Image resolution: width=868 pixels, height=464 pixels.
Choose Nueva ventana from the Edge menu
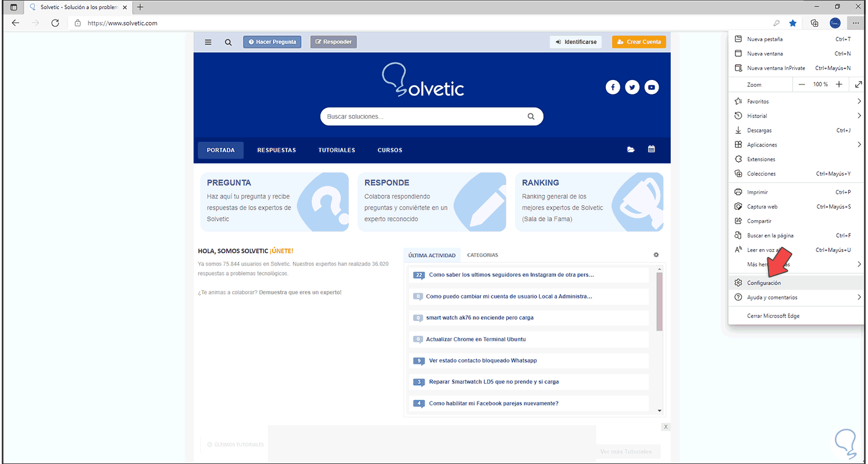click(796, 54)
